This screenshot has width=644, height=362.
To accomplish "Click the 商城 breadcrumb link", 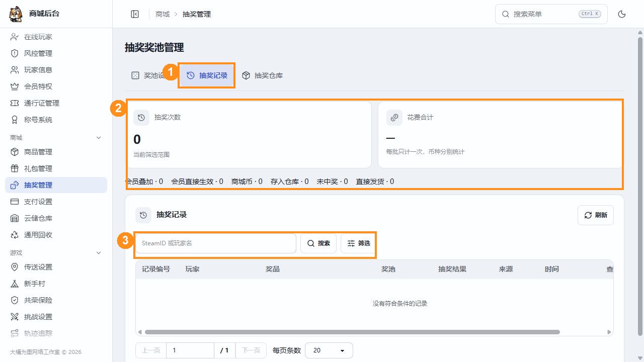I will point(163,14).
